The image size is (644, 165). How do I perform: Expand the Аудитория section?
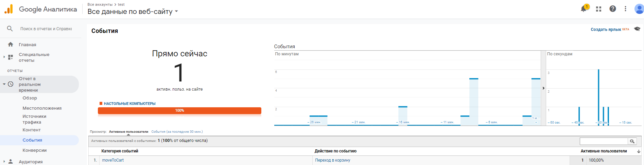4,162
